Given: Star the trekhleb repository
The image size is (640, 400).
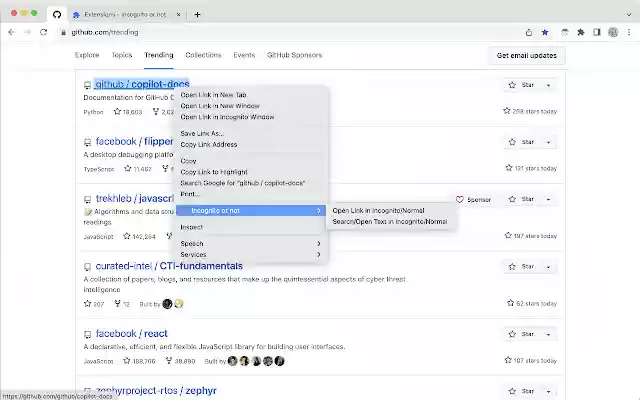Looking at the screenshot, I should pyautogui.click(x=521, y=199).
